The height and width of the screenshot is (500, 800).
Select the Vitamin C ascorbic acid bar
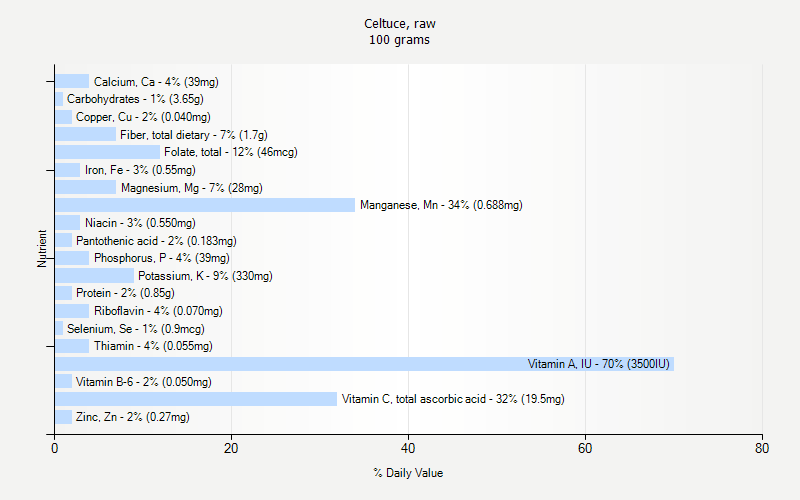[196, 399]
